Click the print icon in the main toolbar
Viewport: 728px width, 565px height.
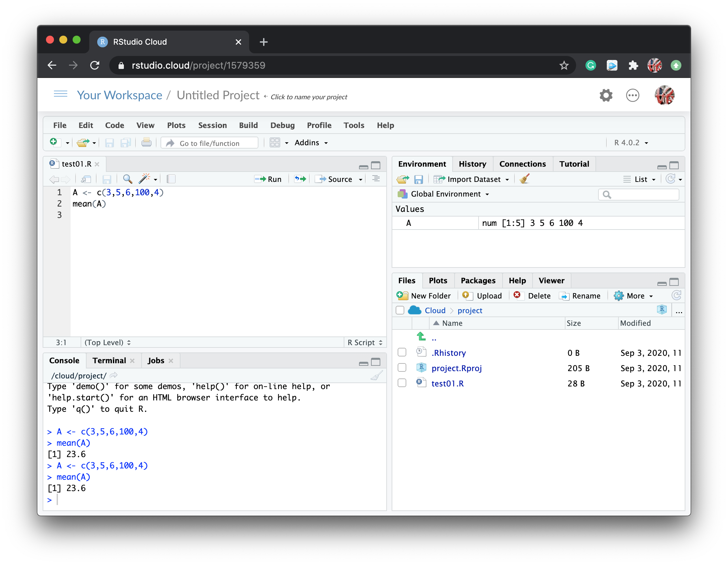[x=146, y=143]
